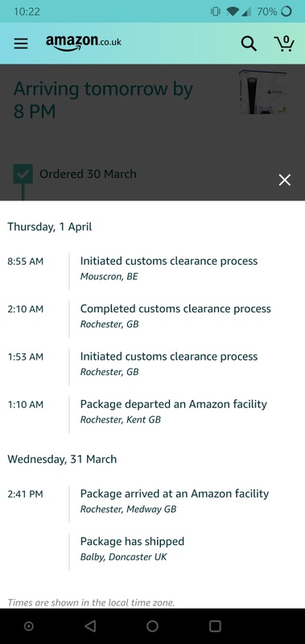Tap the Amazon.co.uk logo
This screenshot has height=644, width=305.
tap(84, 43)
